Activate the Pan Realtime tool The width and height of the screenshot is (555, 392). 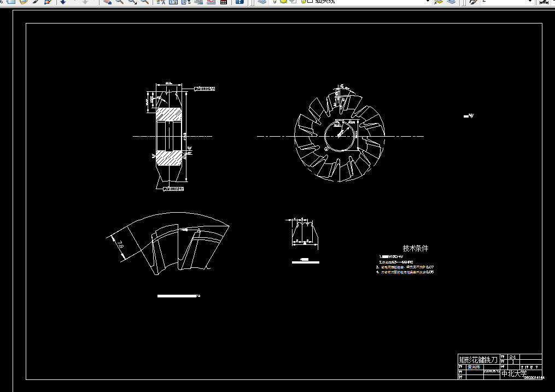[107, 2]
